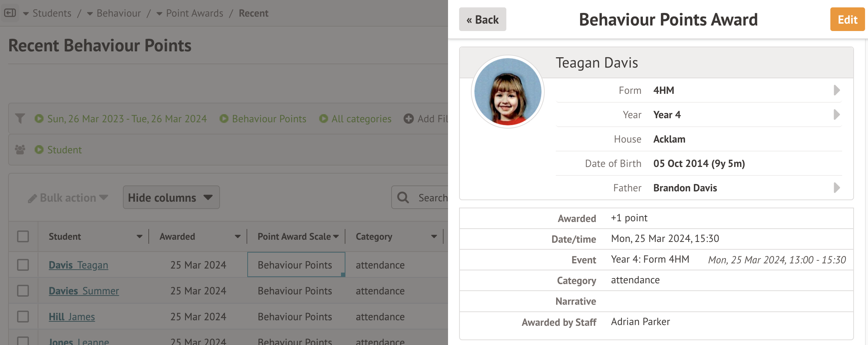Click the Behaviour Points filter arrow icon
Viewport: 868px width, 345px height.
[x=224, y=119]
